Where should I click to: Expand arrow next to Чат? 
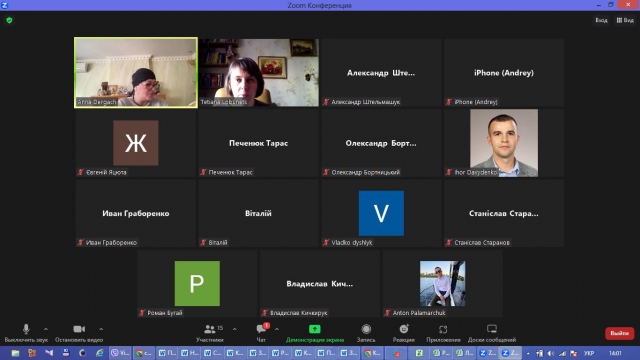click(277, 329)
